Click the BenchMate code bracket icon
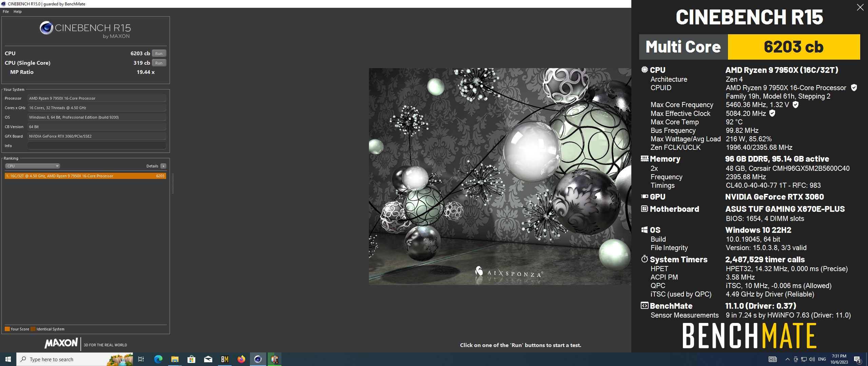868x366 pixels. [645, 305]
